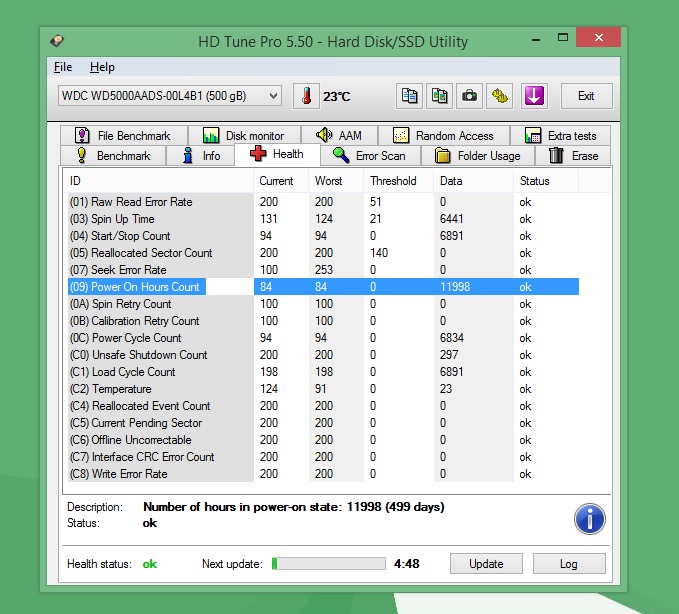Click the blue info icon near description
679x614 pixels.
pyautogui.click(x=590, y=519)
